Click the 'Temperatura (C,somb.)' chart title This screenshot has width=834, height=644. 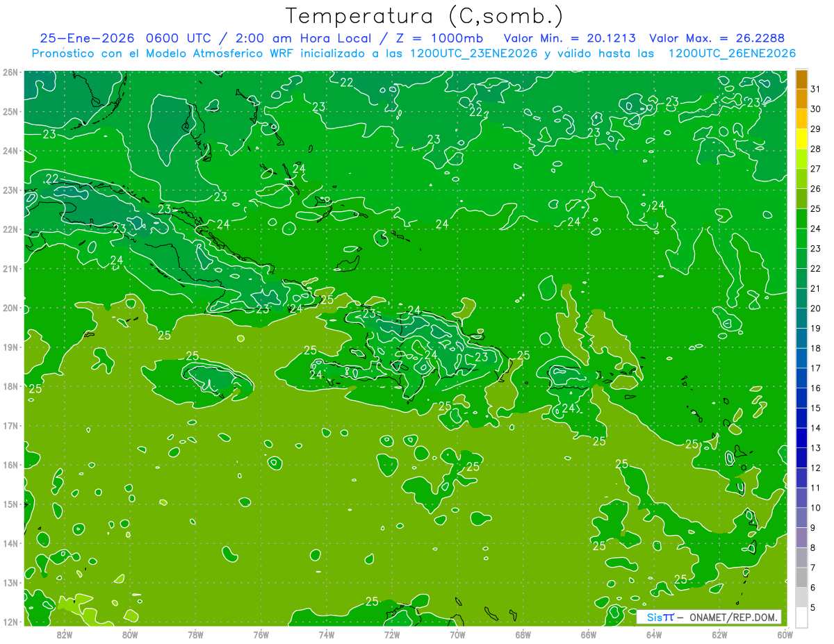(x=425, y=16)
